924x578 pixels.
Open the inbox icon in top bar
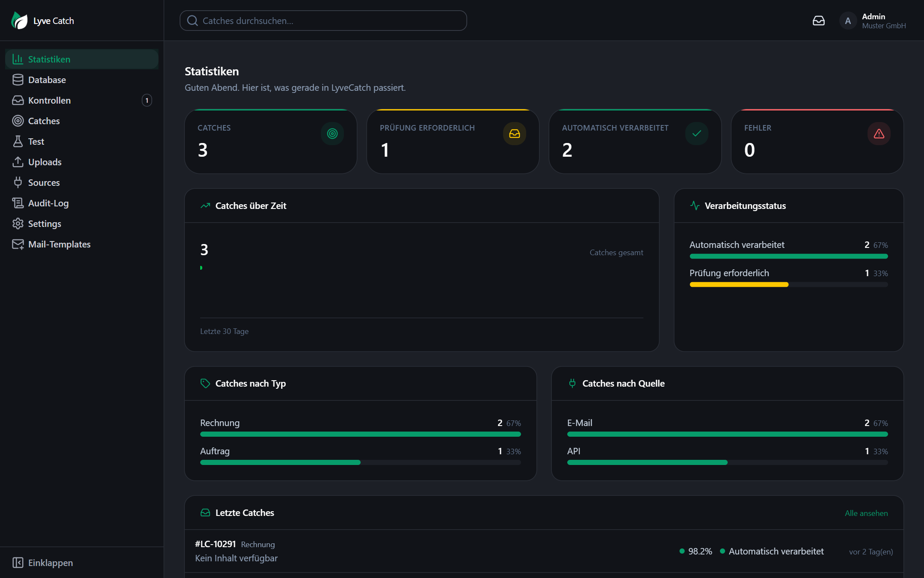coord(818,21)
